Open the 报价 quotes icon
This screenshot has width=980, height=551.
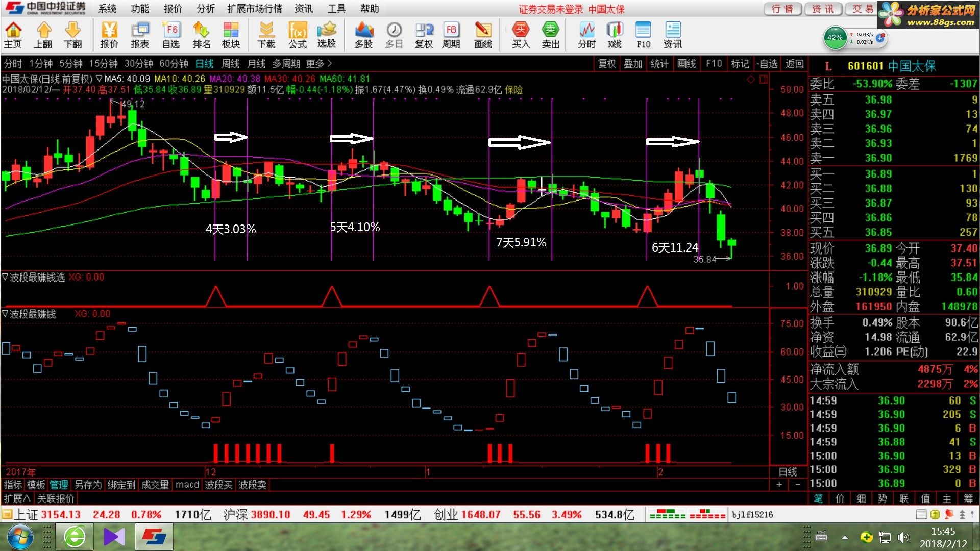pos(109,35)
